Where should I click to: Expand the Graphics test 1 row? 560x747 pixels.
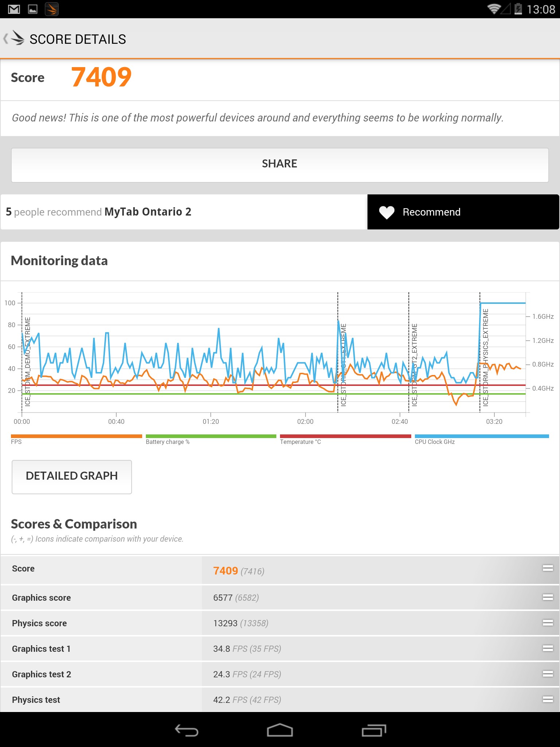548,649
